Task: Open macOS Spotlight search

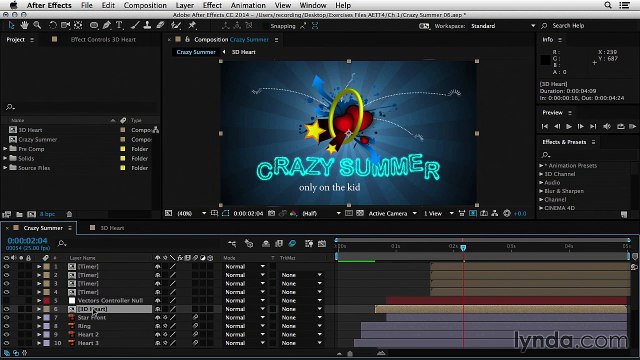Action: pos(608,5)
